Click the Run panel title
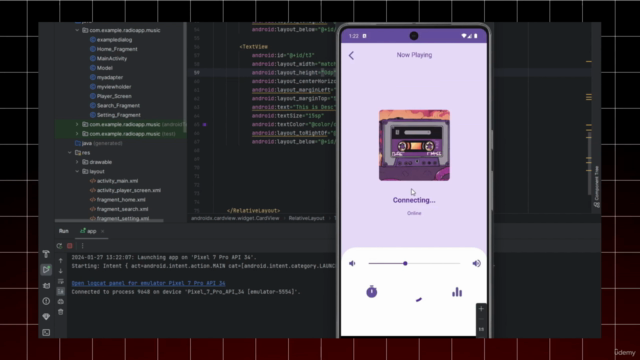 64,231
